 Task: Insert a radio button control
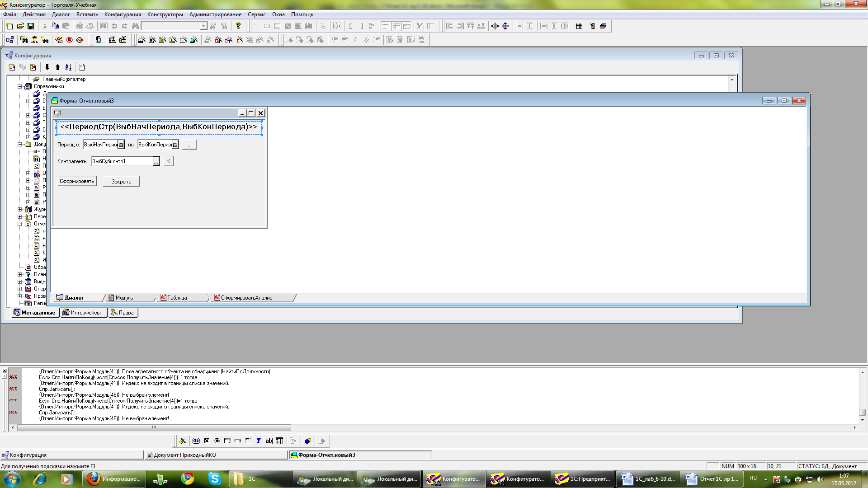tap(217, 441)
